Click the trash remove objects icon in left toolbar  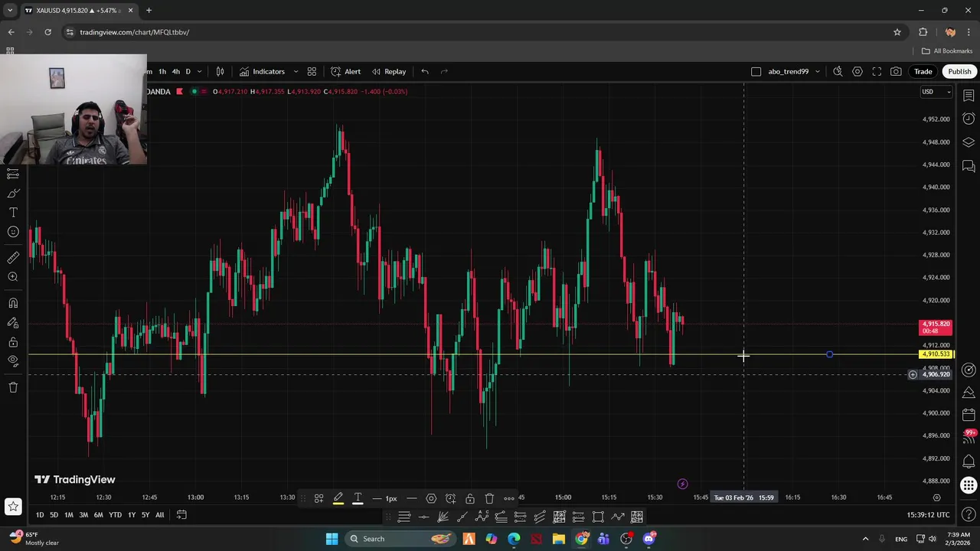point(13,387)
